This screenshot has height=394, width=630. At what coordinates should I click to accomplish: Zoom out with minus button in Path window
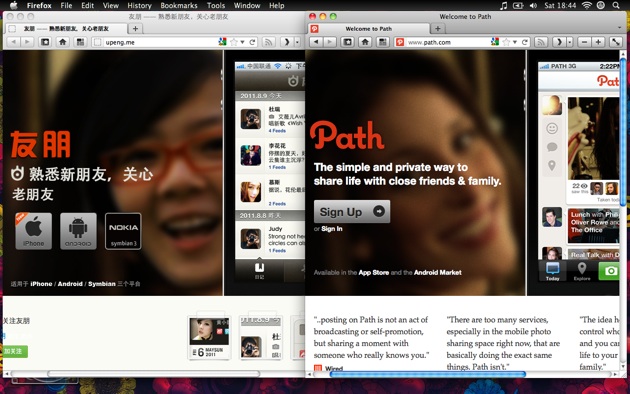[x=585, y=42]
